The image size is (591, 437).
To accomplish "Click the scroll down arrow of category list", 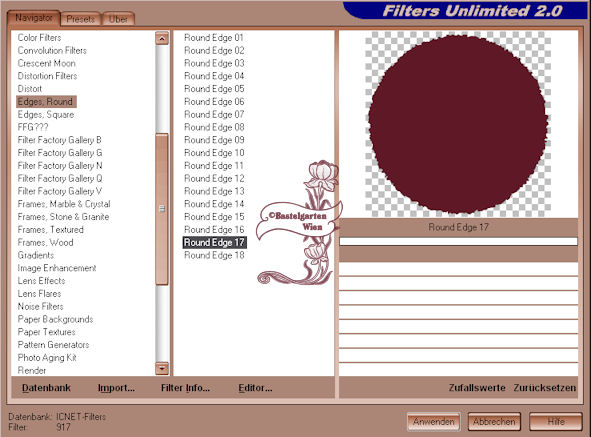I will coord(162,368).
